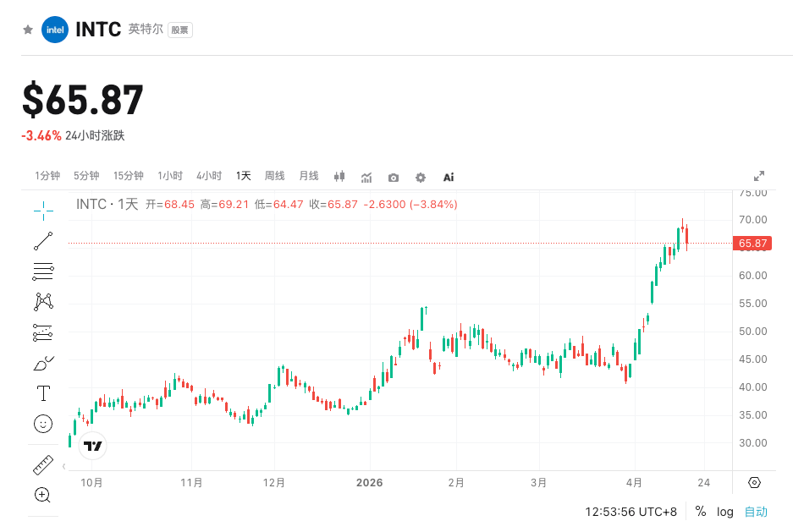Toggle percent scale on price axis

(x=701, y=512)
